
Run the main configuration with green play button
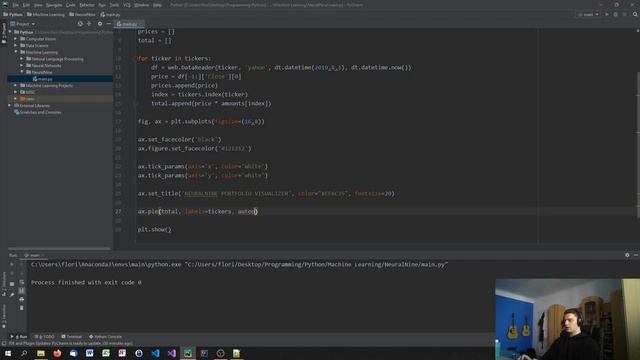click(607, 14)
